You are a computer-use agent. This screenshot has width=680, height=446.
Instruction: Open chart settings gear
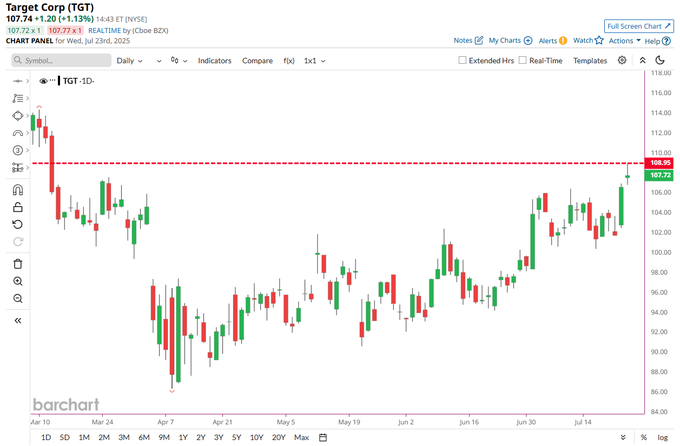coord(622,60)
